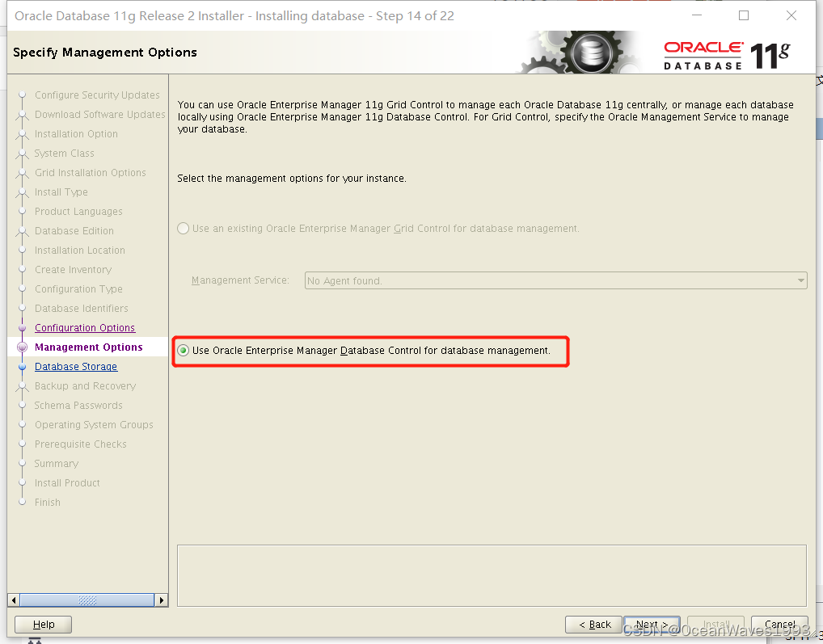823x644 pixels.
Task: Close the installer window
Action: 791,15
